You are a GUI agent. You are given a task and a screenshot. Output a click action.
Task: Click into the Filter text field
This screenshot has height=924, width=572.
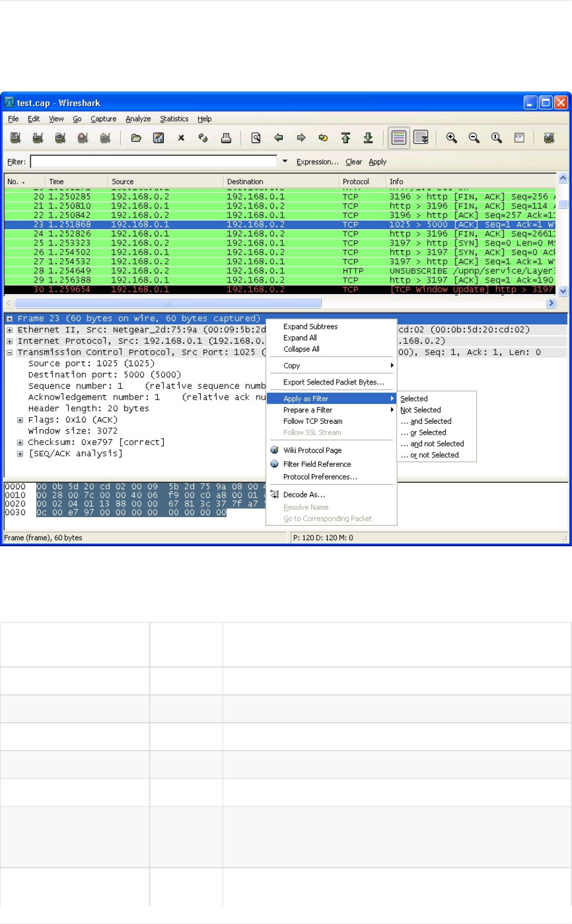153,162
